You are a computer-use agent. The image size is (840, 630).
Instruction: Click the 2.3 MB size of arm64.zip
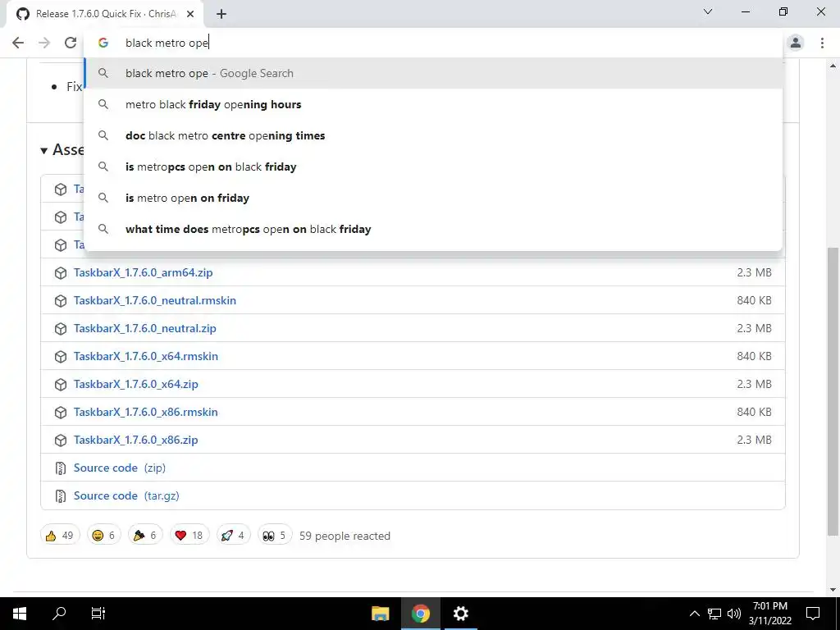(x=754, y=272)
